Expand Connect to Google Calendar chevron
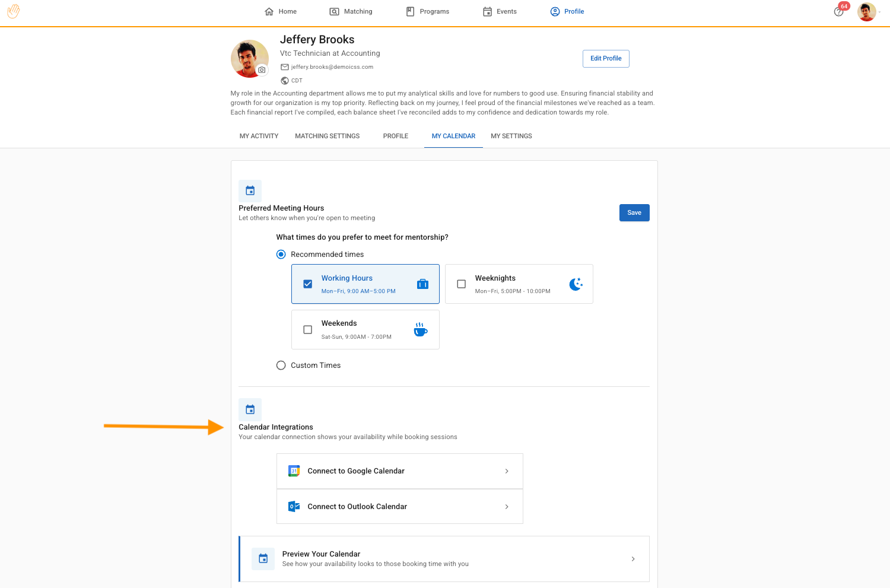 507,471
